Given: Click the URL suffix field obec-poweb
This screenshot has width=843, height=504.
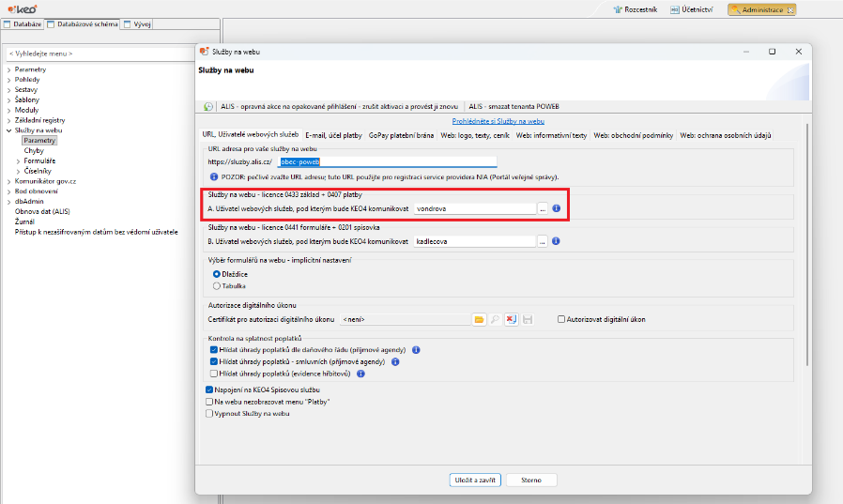Looking at the screenshot, I should pyautogui.click(x=387, y=161).
